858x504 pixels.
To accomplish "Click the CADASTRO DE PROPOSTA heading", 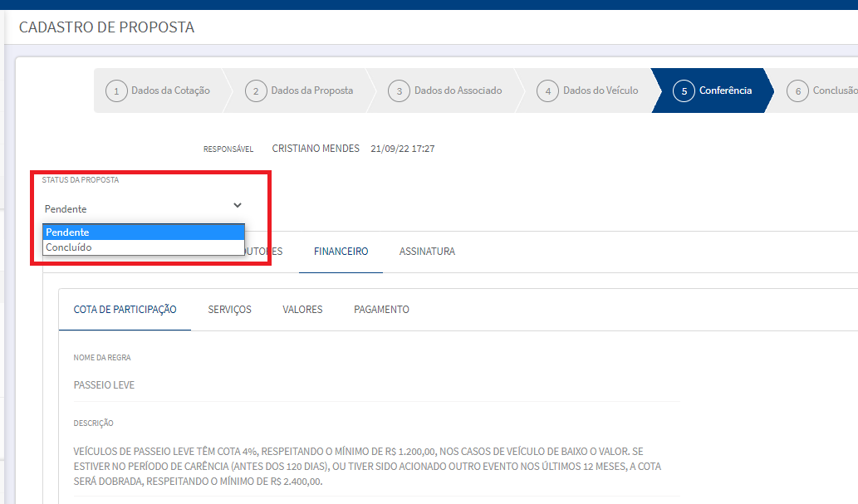I will pyautogui.click(x=106, y=27).
